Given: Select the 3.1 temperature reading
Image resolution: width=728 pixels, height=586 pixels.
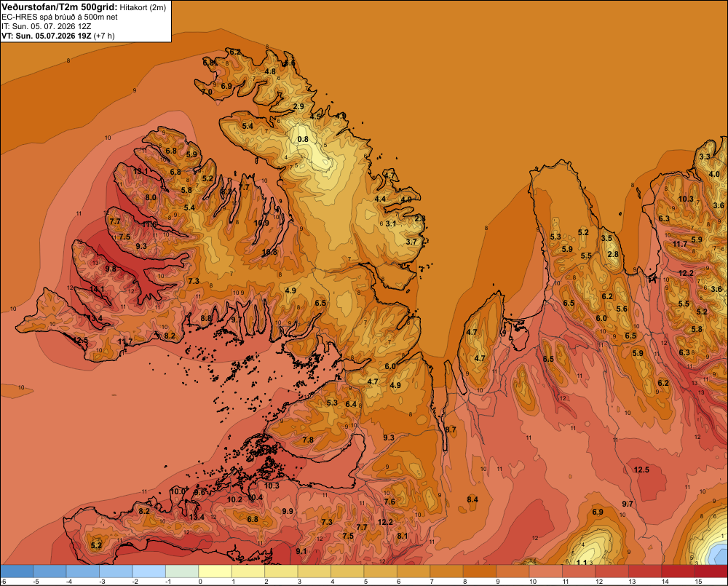Looking at the screenshot, I should click(391, 223).
